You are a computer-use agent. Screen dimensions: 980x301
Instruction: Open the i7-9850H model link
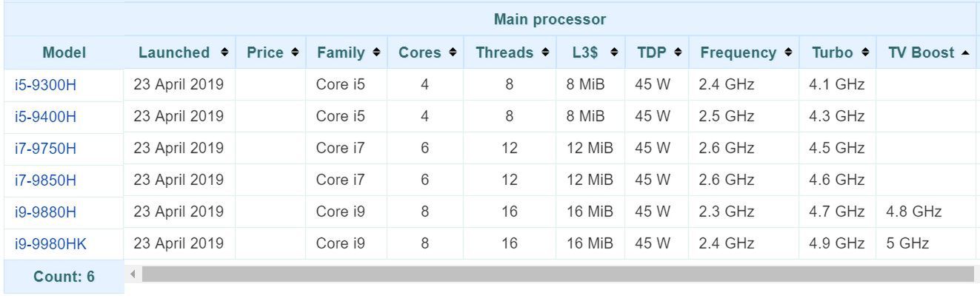click(45, 180)
